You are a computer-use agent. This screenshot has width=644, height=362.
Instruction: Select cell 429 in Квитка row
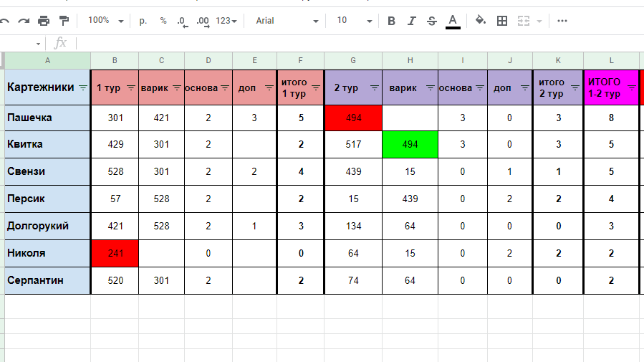pyautogui.click(x=115, y=144)
